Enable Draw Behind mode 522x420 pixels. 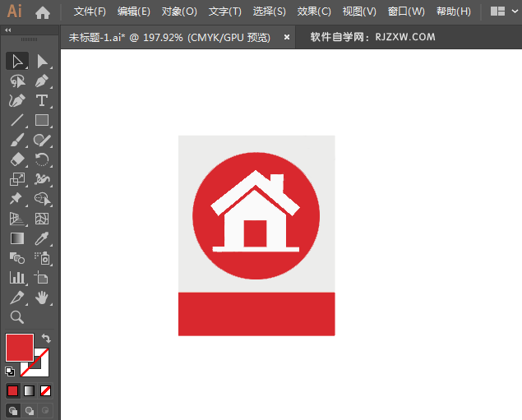coord(30,411)
